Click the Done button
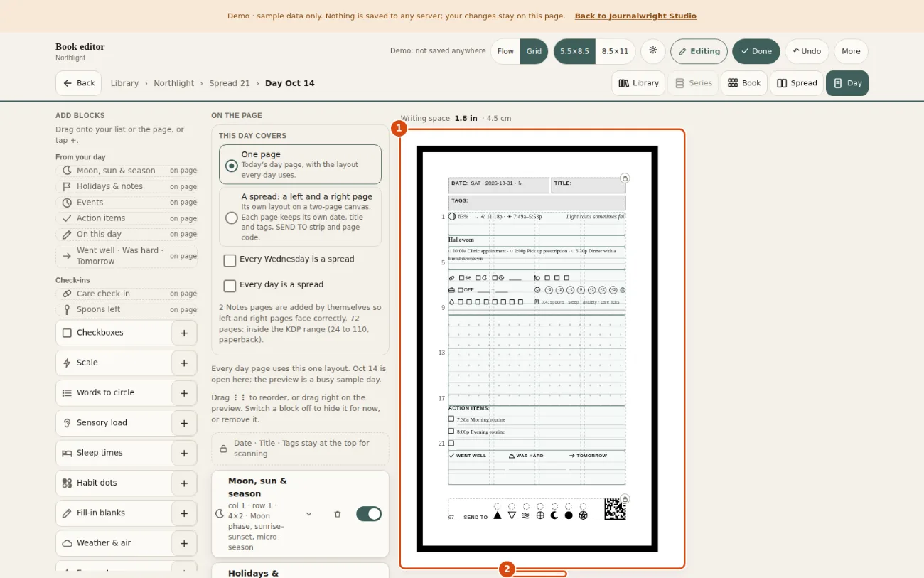The image size is (924, 578). click(x=756, y=51)
